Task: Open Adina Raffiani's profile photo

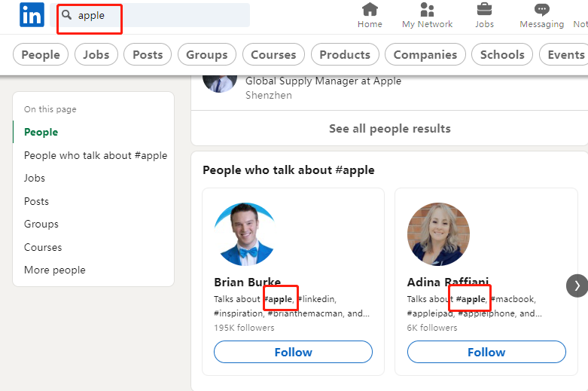Action: pyautogui.click(x=438, y=234)
